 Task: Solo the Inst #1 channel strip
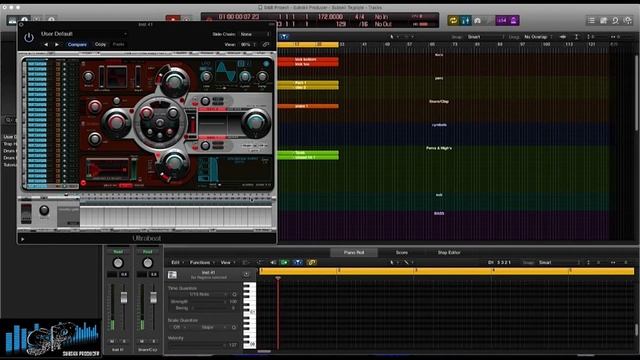pyautogui.click(x=124, y=341)
